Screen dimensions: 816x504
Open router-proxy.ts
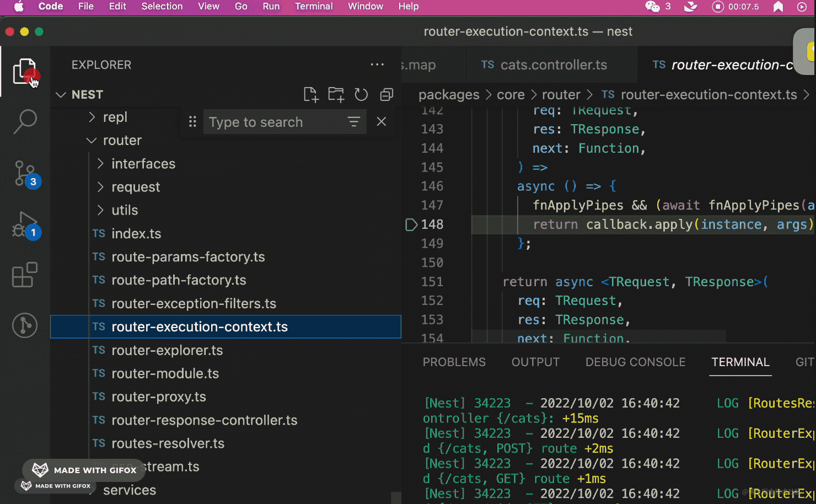click(x=158, y=396)
